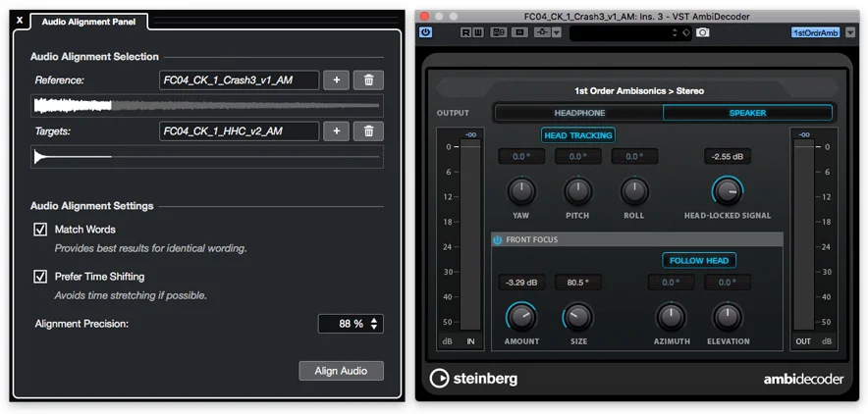Click Alignment Precision stepper arrows

tap(374, 324)
